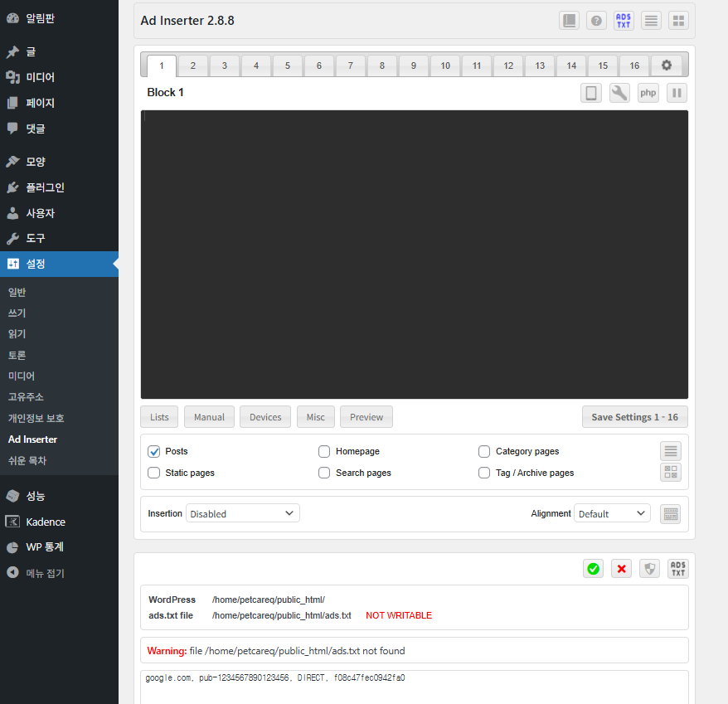Click the green checkmark save icon

593,568
